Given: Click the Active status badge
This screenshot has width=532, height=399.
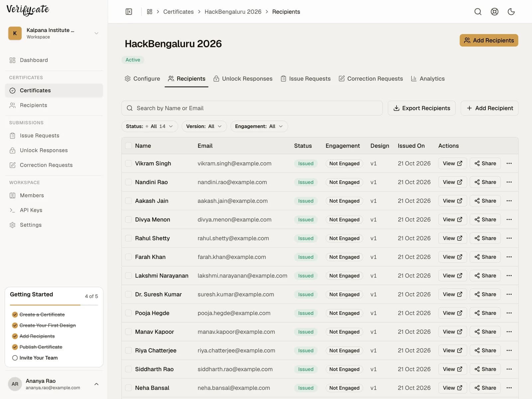Looking at the screenshot, I should tap(133, 60).
